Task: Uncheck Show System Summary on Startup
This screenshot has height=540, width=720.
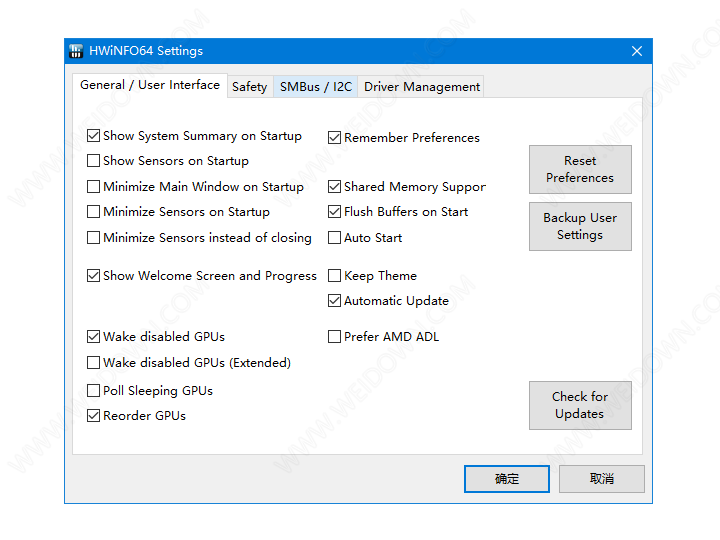Action: (93, 135)
